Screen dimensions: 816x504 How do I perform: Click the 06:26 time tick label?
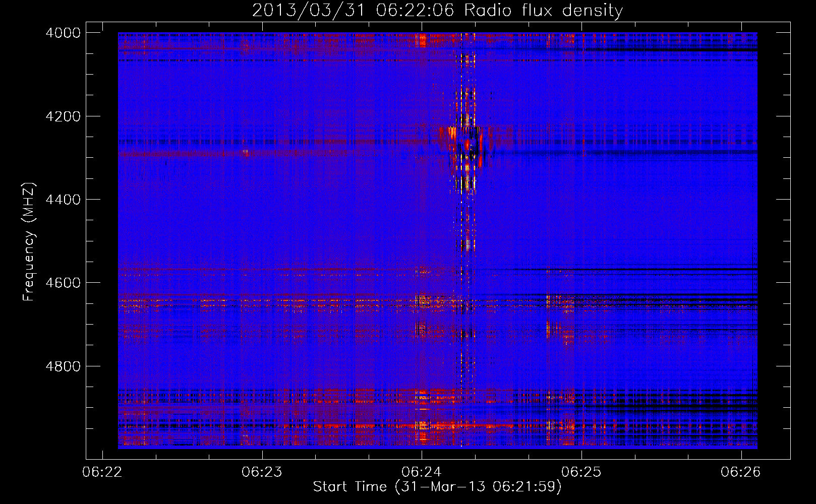click(x=741, y=472)
